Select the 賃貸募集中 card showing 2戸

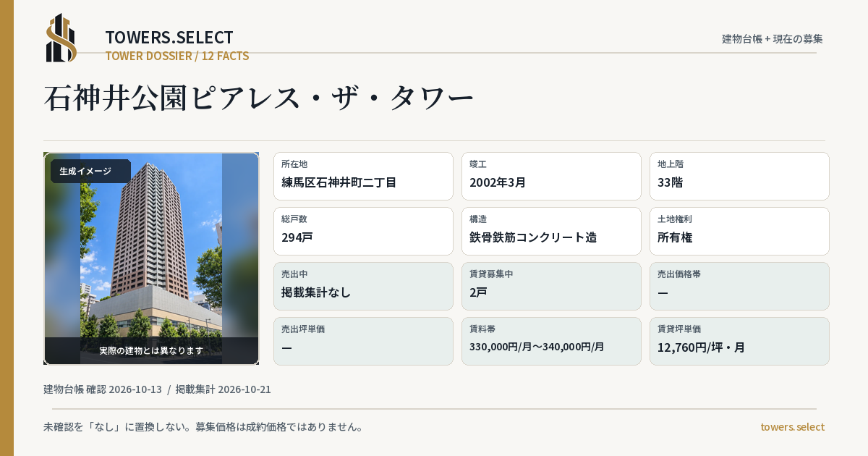(551, 286)
